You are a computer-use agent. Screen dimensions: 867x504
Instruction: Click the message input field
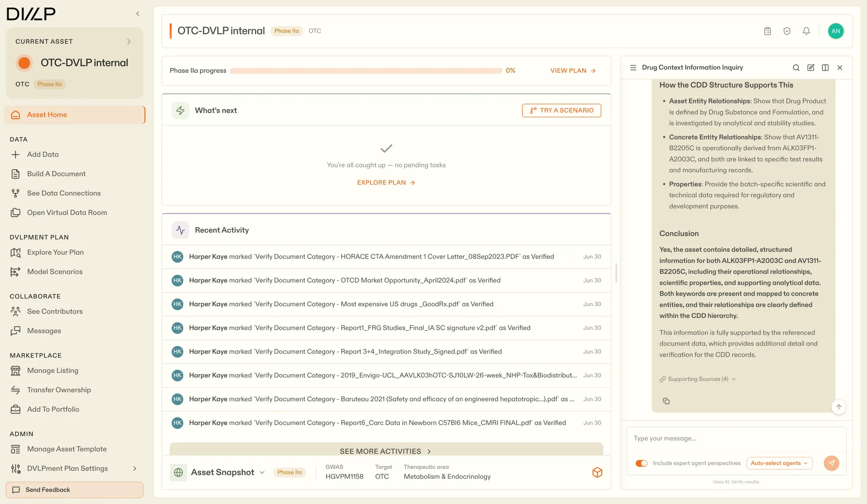736,439
